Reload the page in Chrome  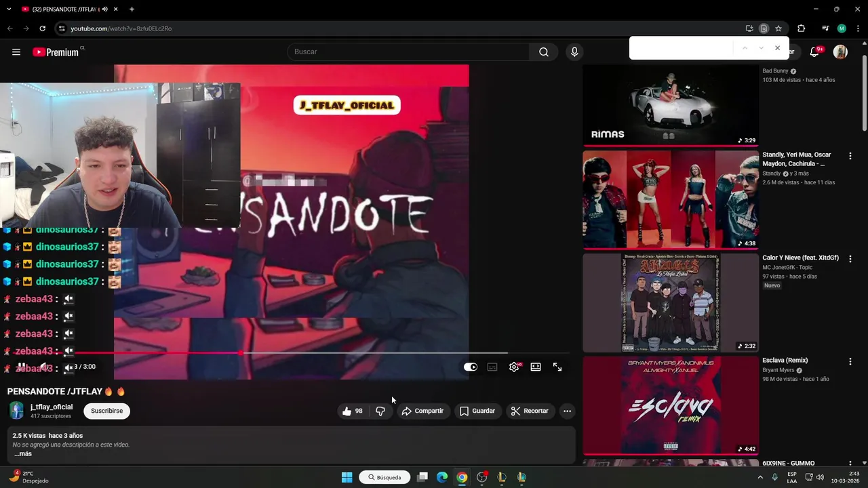(x=42, y=28)
